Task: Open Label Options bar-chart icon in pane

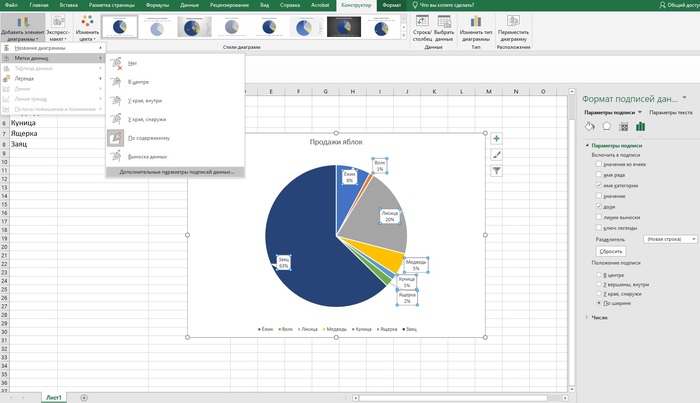Action: tap(640, 126)
